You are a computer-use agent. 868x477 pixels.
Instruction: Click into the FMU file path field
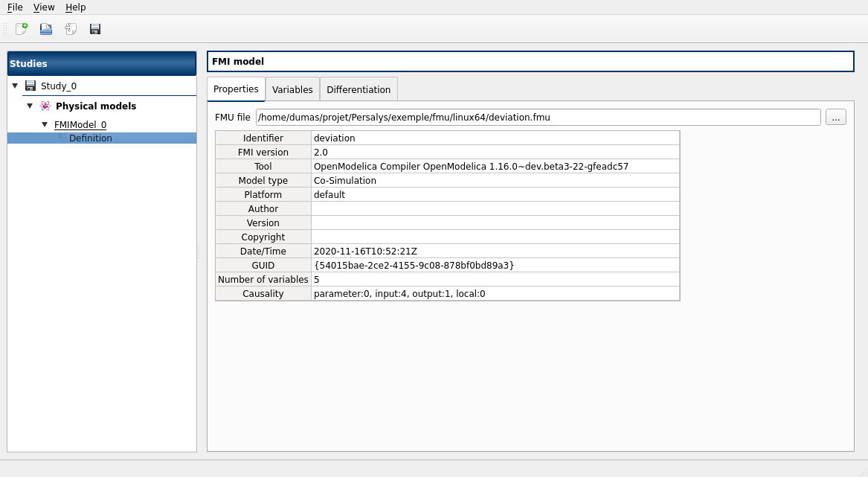pyautogui.click(x=538, y=118)
